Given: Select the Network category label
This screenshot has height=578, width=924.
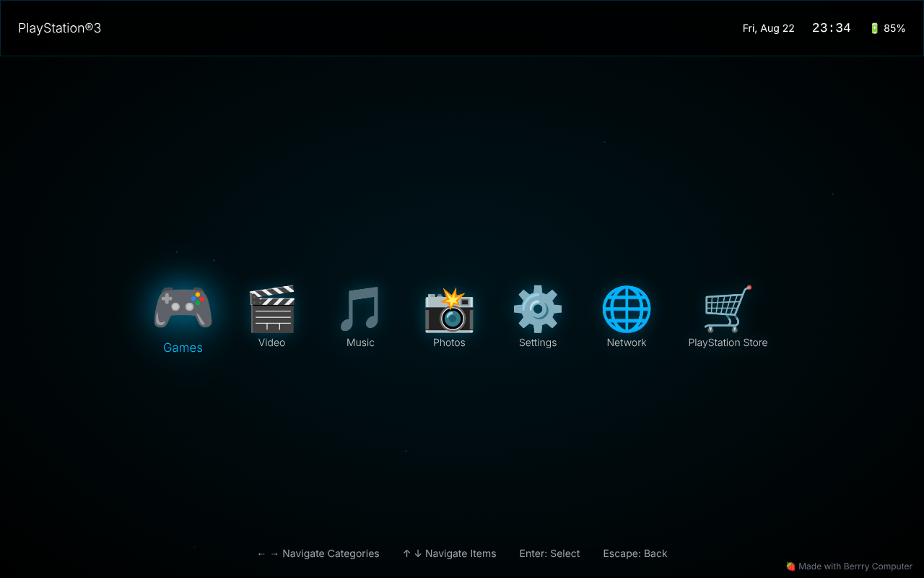Looking at the screenshot, I should [626, 342].
